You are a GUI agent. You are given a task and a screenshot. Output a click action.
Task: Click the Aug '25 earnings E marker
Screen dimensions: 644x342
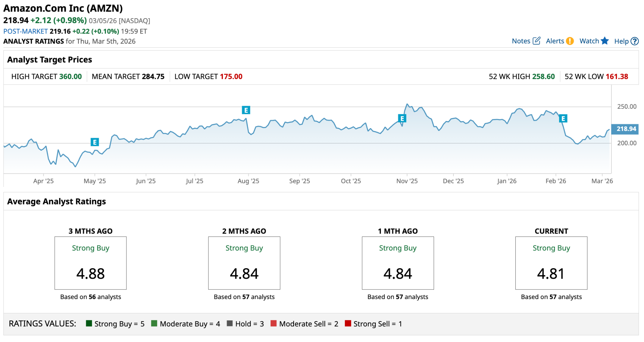(246, 110)
